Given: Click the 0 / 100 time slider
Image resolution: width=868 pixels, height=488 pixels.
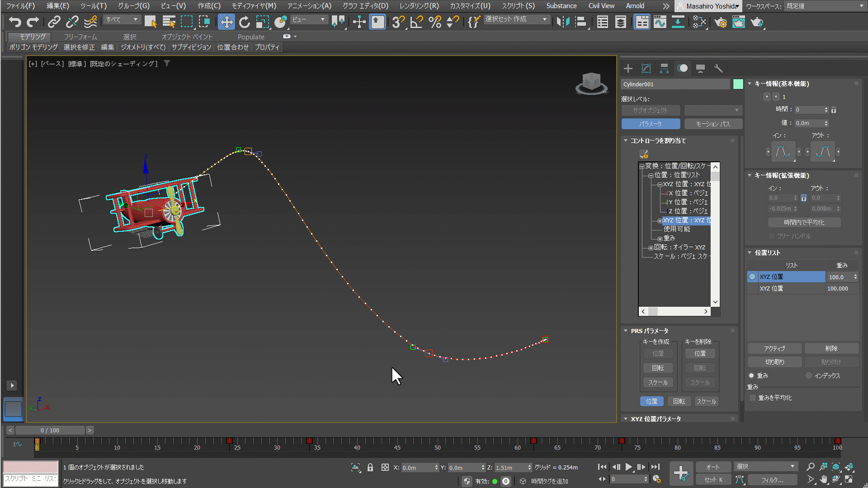Looking at the screenshot, I should (x=50, y=430).
